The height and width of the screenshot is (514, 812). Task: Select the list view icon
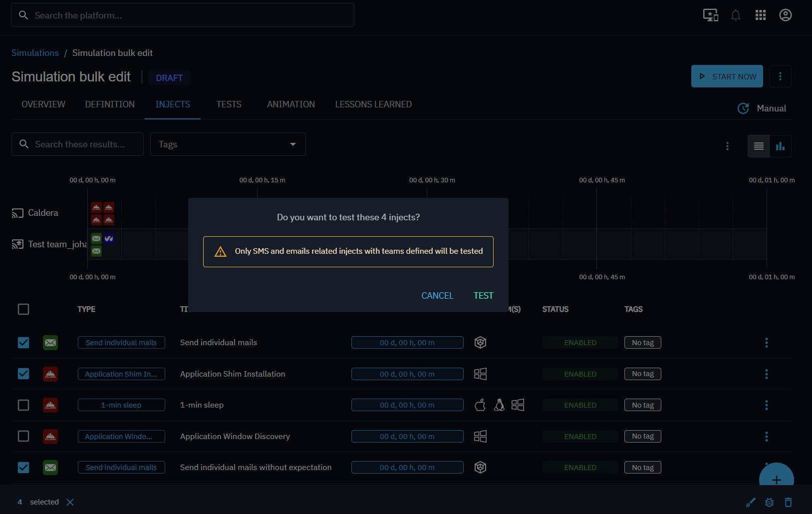(759, 146)
